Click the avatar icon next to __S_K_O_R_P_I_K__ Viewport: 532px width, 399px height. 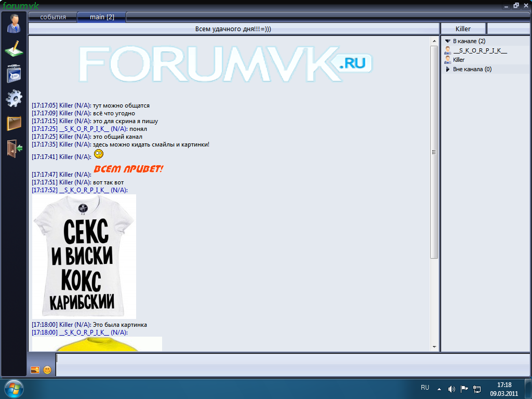pyautogui.click(x=448, y=50)
